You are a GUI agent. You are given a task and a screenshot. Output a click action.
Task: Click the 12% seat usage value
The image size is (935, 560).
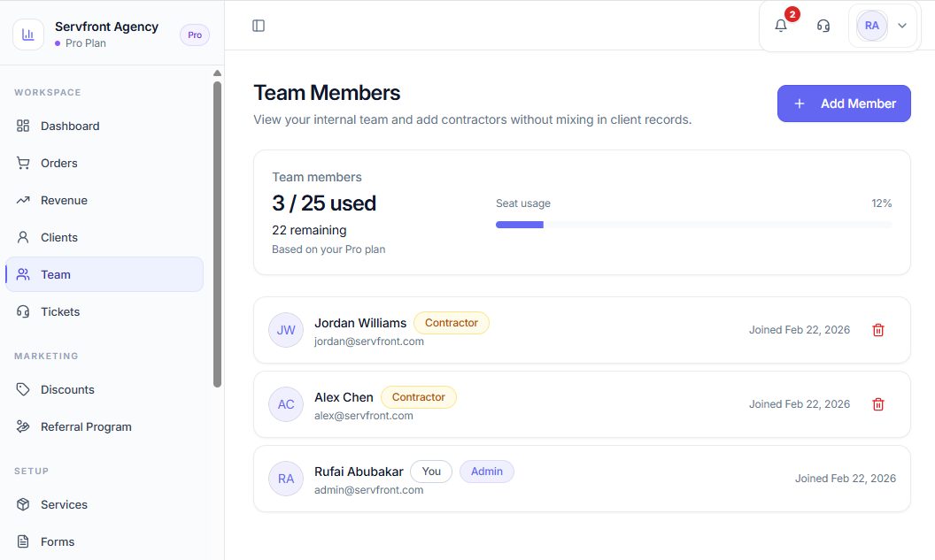(x=881, y=203)
